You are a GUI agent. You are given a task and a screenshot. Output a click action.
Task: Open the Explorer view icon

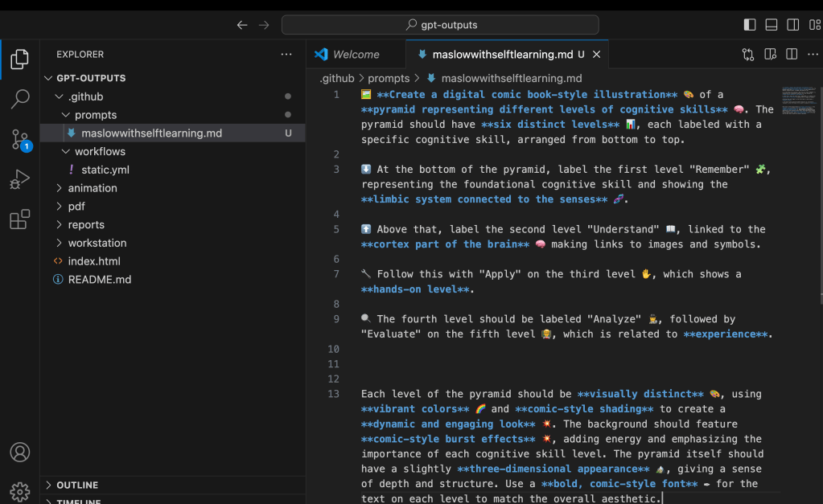coord(19,59)
